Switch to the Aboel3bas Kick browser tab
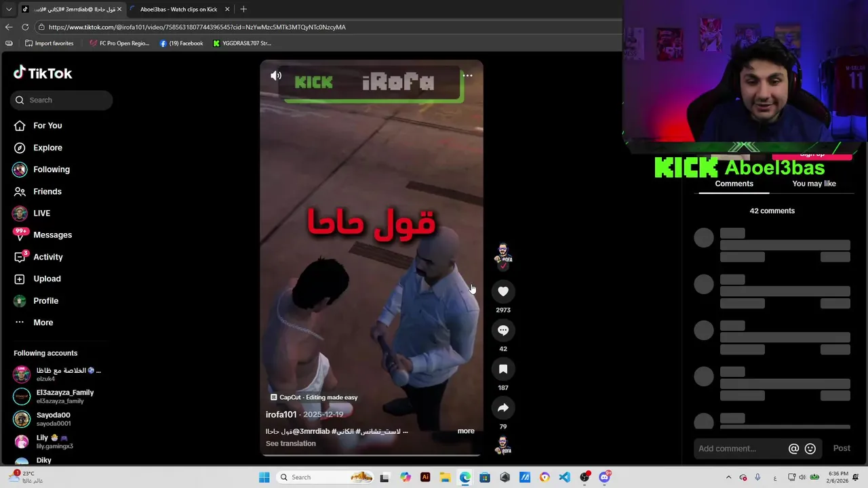 point(178,9)
